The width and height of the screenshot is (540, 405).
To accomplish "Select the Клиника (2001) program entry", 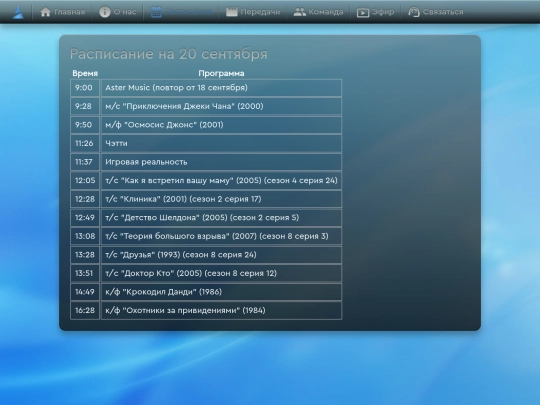I will point(221,199).
